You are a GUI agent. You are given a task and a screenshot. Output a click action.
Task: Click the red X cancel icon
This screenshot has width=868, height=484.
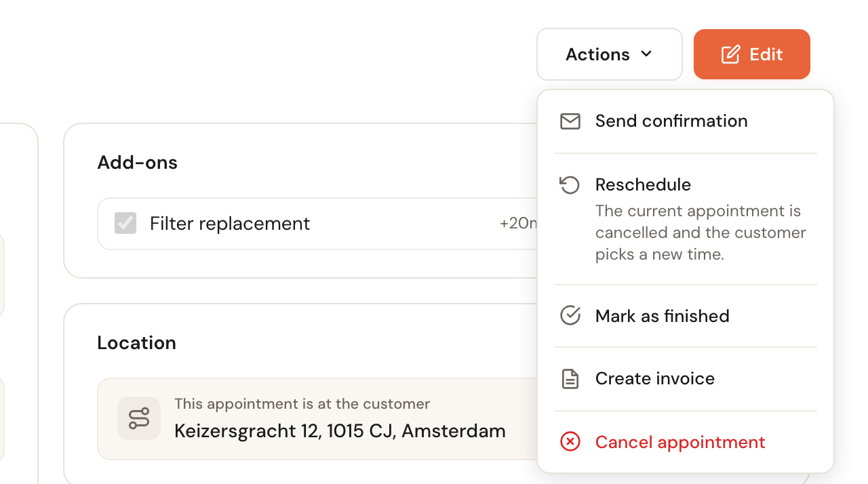(x=570, y=442)
